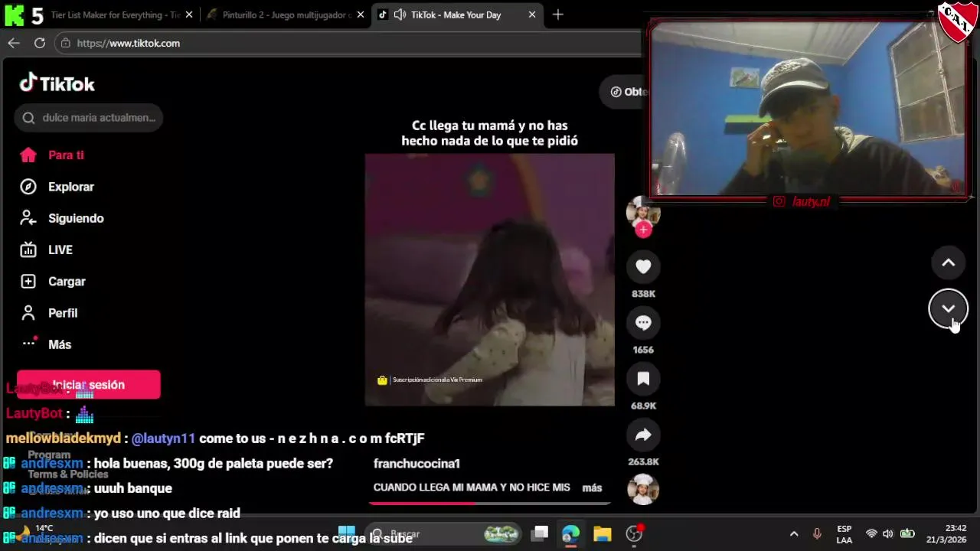980x551 pixels.
Task: Mute the TikTok tab audio icon
Action: click(400, 15)
